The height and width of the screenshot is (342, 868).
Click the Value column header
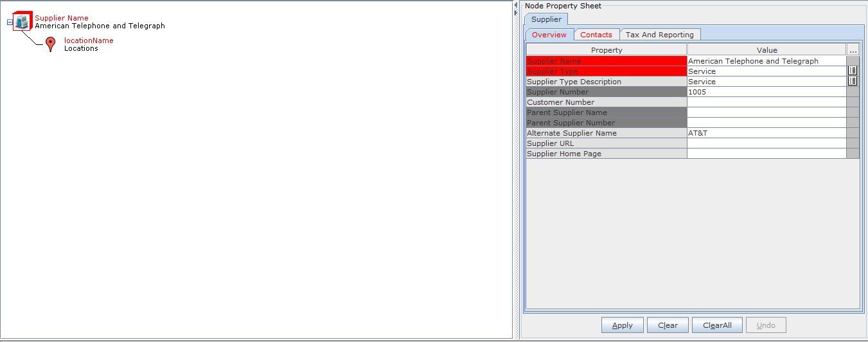(767, 50)
